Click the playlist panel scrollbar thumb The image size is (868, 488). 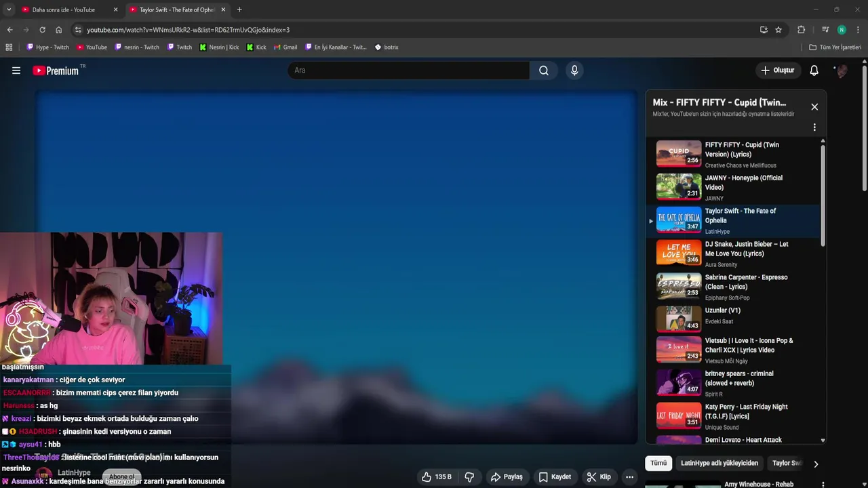823,196
